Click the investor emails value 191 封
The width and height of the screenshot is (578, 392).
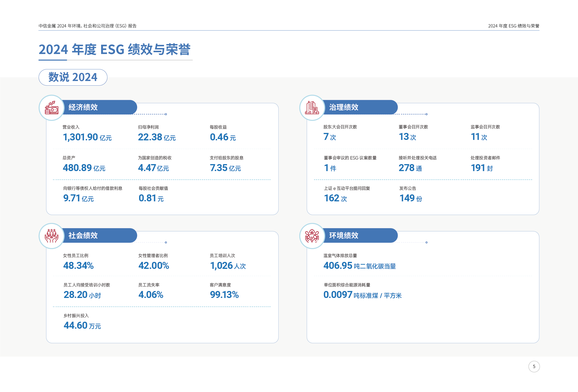pyautogui.click(x=482, y=168)
